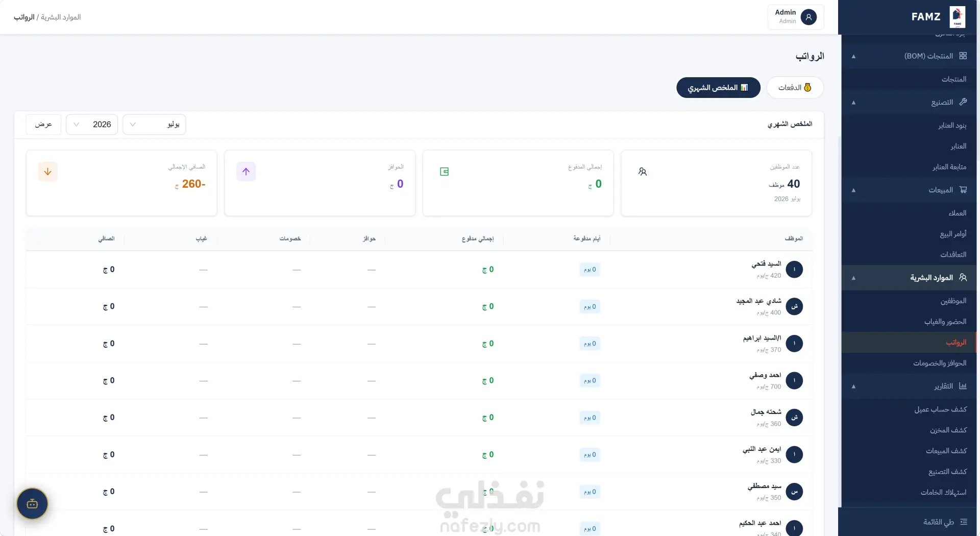Open العنابر in the sidebar
The image size is (980, 536).
[x=958, y=147]
